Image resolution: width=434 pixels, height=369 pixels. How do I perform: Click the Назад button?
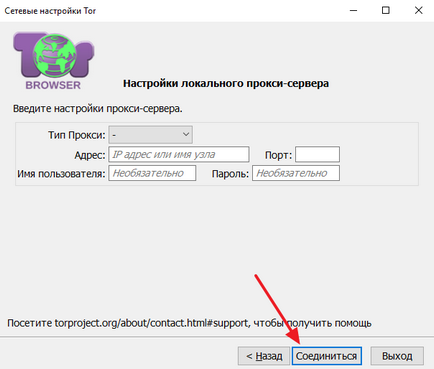tap(264, 356)
